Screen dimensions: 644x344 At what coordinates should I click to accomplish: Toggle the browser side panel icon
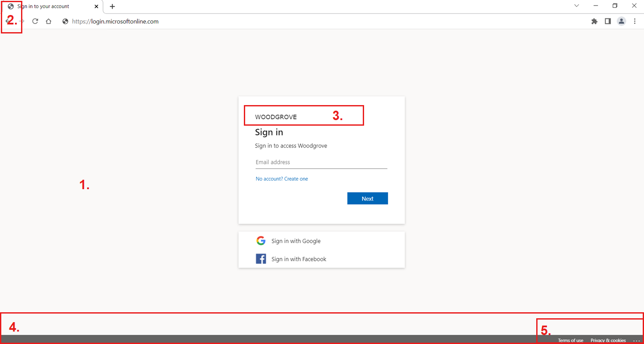608,21
